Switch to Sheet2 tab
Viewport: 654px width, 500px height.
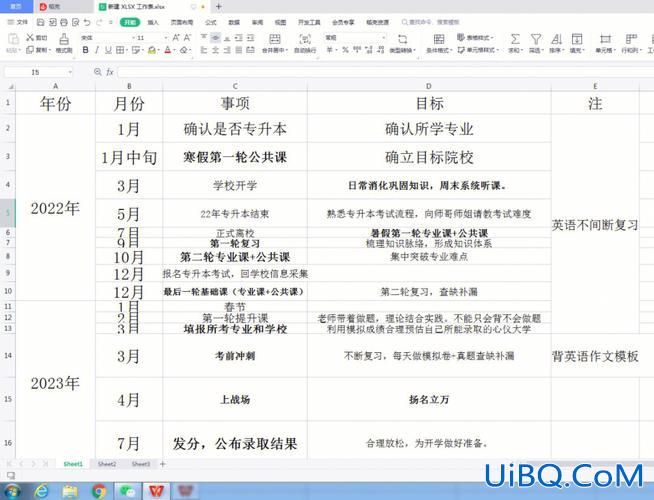pos(107,464)
